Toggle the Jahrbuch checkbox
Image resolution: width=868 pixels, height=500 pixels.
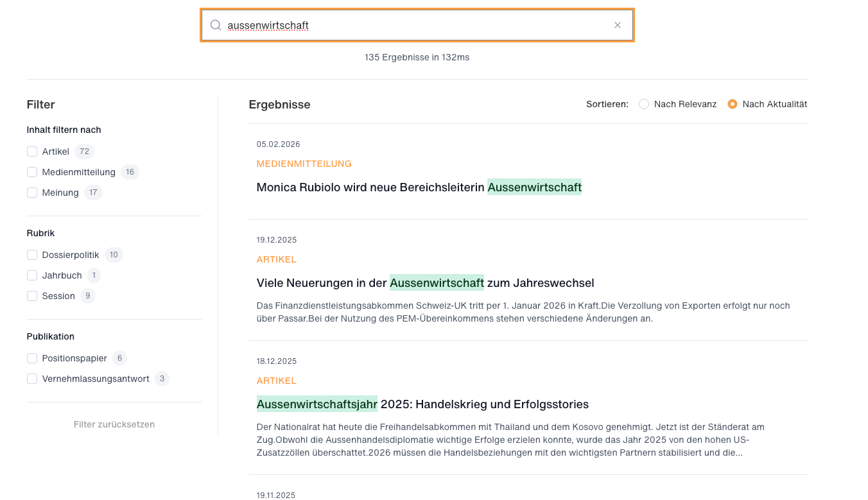tap(32, 275)
